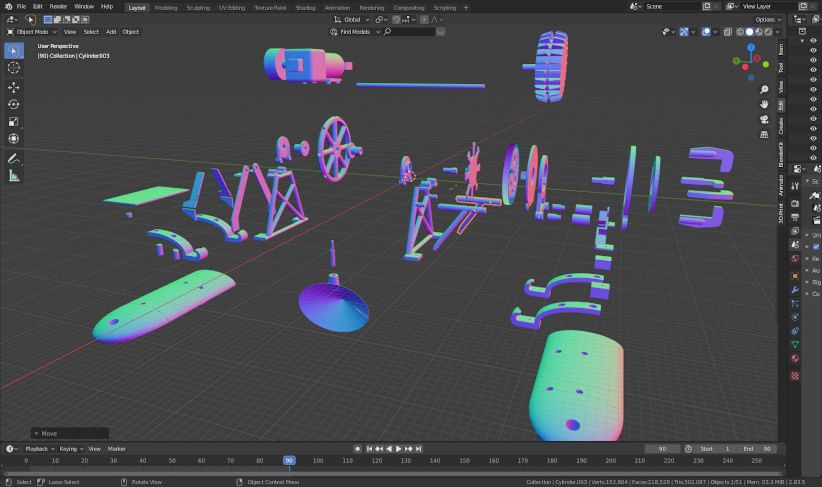Collapse the top collection triangle in outliner
This screenshot has width=822, height=487.
802,40
